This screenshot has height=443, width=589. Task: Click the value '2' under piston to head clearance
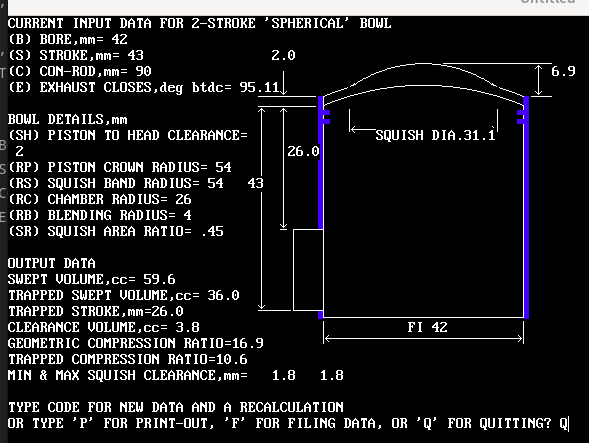pos(20,151)
